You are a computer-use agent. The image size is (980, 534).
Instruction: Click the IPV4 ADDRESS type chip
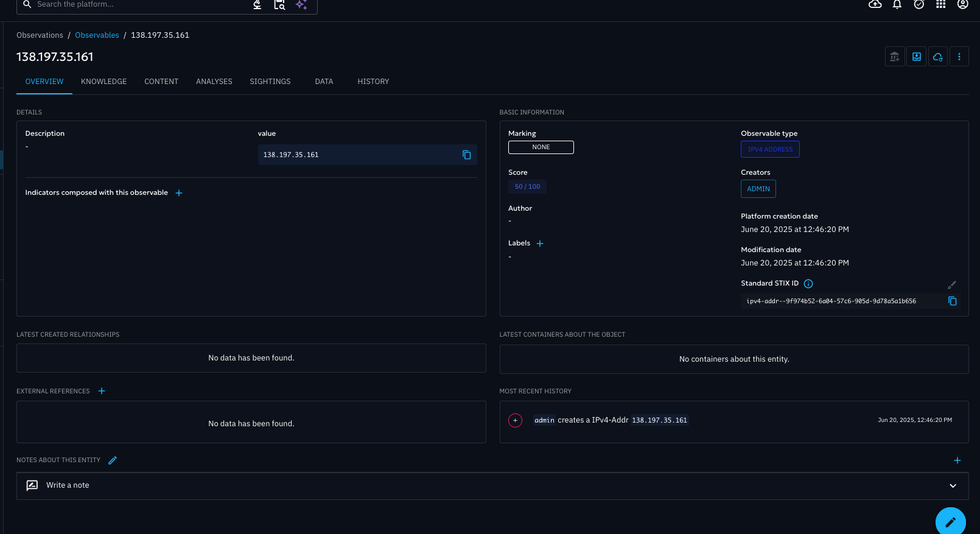(x=770, y=149)
